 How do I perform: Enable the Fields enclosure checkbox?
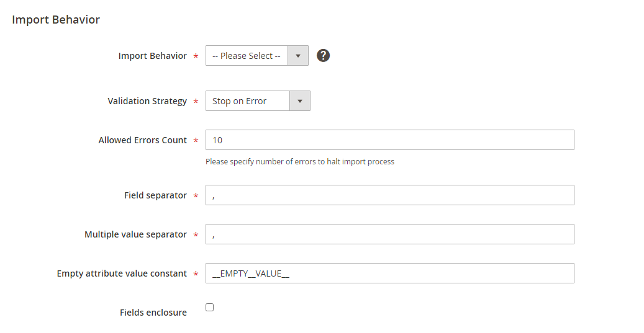click(x=210, y=308)
